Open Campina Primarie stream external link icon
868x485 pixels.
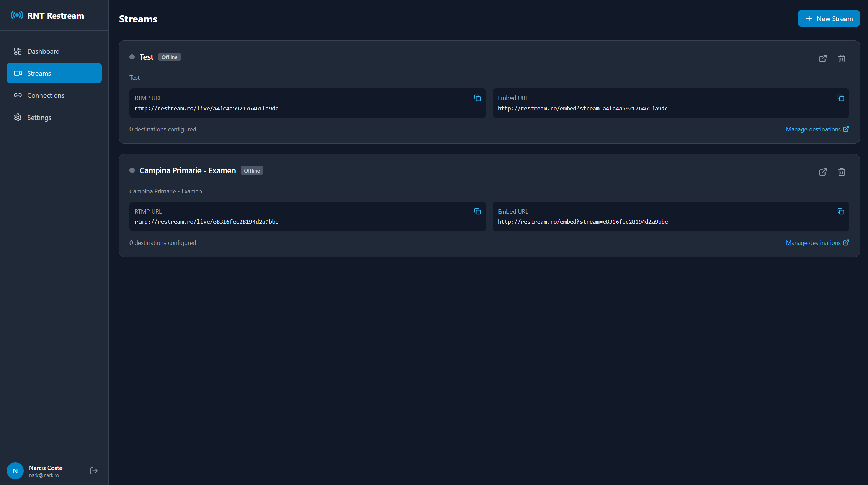coord(822,172)
